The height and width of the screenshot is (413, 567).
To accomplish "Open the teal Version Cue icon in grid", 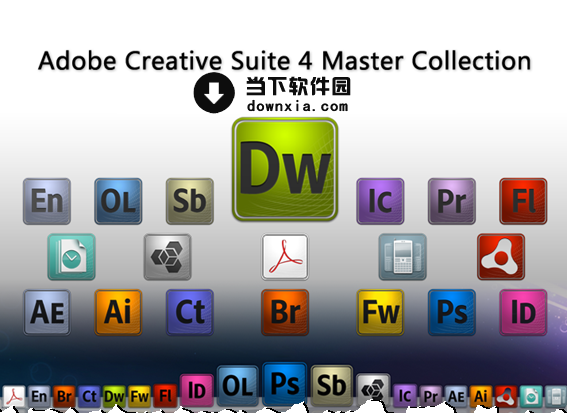I will 71,257.
